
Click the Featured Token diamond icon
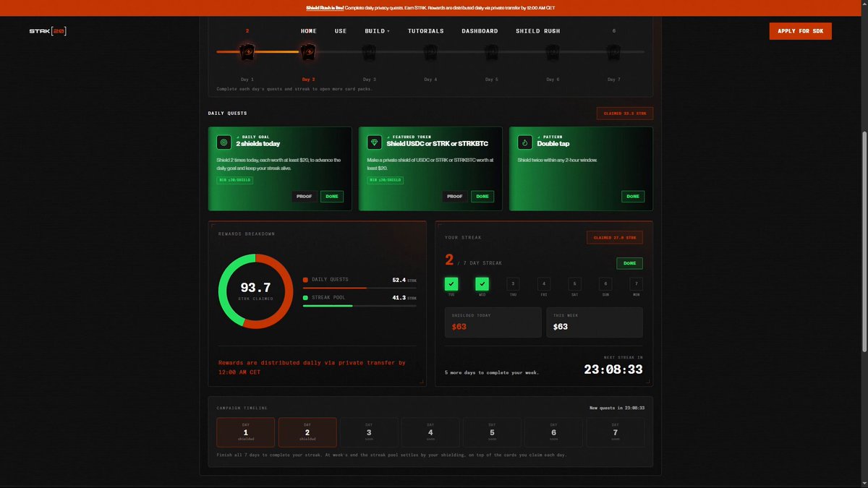(374, 142)
